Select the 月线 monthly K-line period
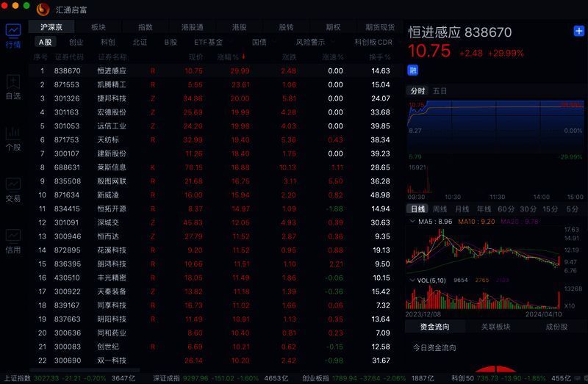The height and width of the screenshot is (384, 588). (x=462, y=209)
